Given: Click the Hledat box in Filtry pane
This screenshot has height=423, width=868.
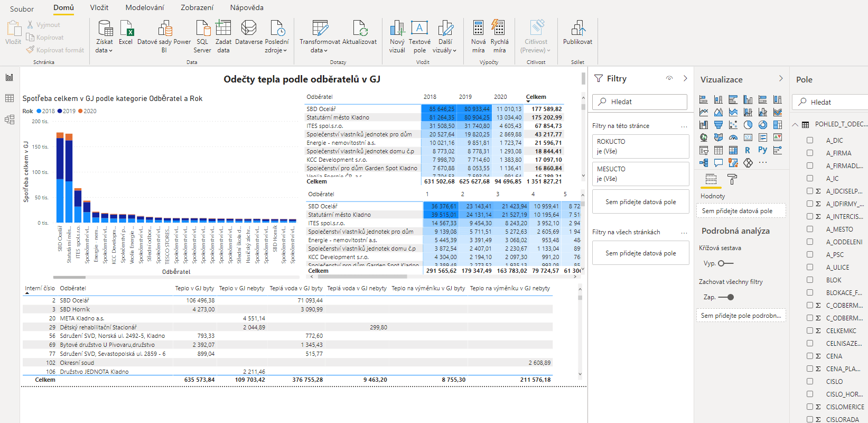Looking at the screenshot, I should point(640,102).
